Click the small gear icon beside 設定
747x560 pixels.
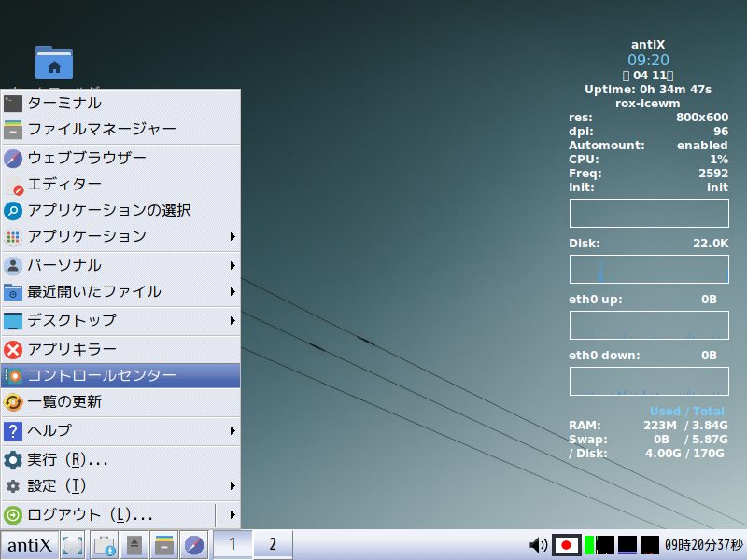pos(13,486)
